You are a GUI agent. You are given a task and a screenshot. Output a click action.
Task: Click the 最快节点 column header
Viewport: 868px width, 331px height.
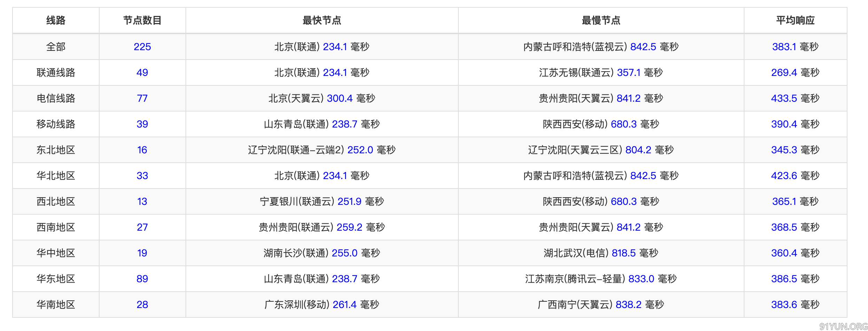coord(322,21)
